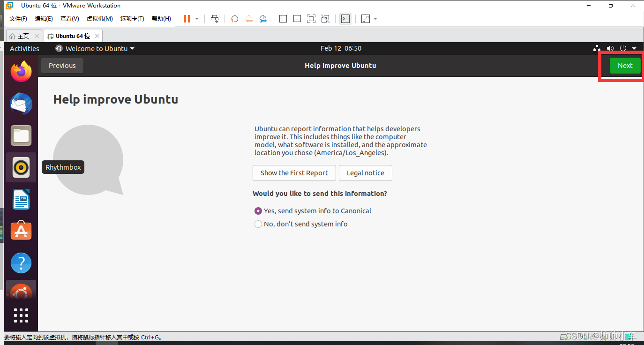Open Ubuntu Software from the dock

[x=21, y=231]
